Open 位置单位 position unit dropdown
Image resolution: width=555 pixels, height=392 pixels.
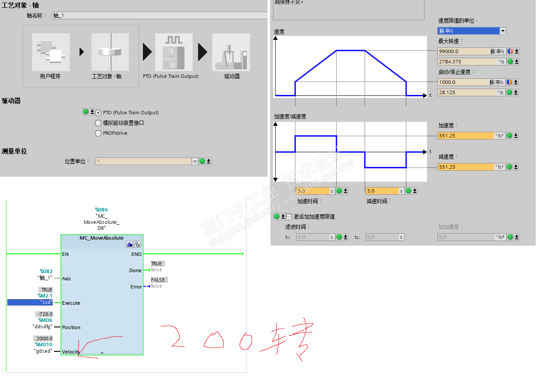pos(195,161)
